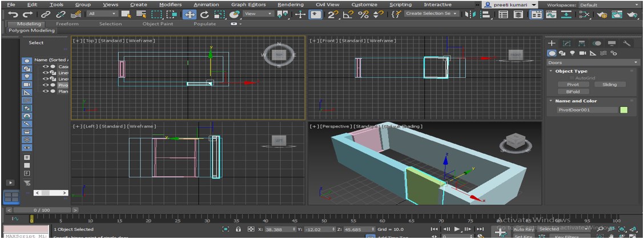Screen dimensions: 644x239
Task: Click the BiFold door type button
Action: (573, 91)
